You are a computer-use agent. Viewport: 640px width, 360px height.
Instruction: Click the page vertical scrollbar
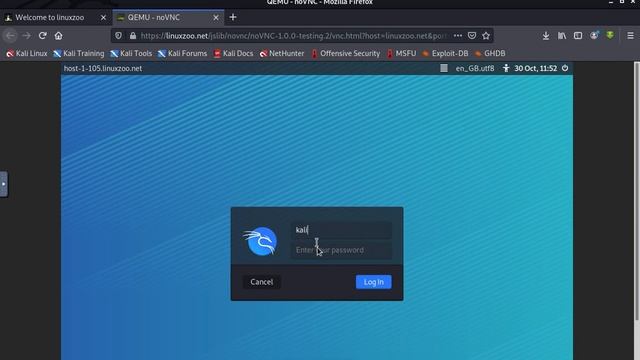pyautogui.click(x=636, y=192)
